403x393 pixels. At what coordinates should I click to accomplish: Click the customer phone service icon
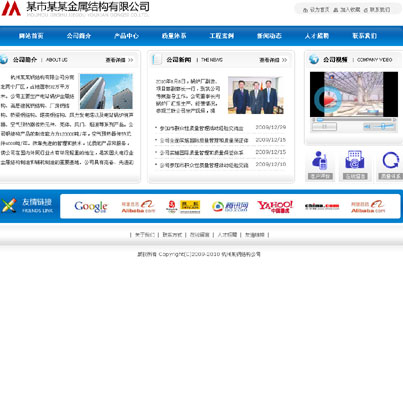coord(320,160)
